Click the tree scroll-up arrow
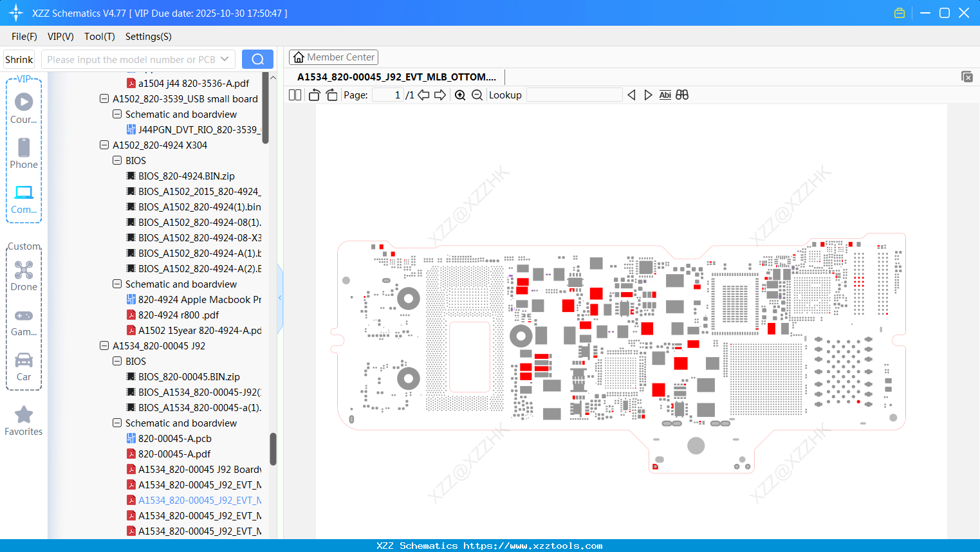The image size is (980, 552). click(273, 77)
